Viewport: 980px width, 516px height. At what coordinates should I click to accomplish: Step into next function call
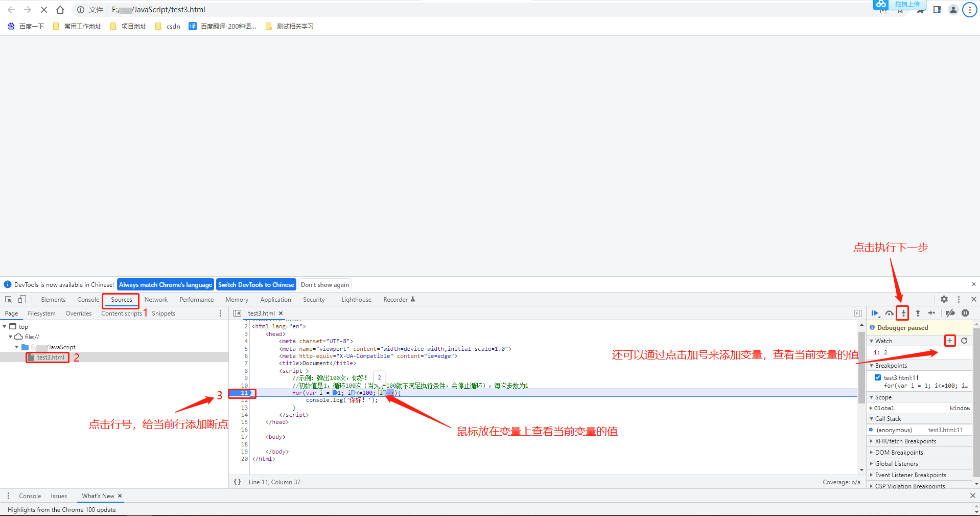click(x=903, y=313)
